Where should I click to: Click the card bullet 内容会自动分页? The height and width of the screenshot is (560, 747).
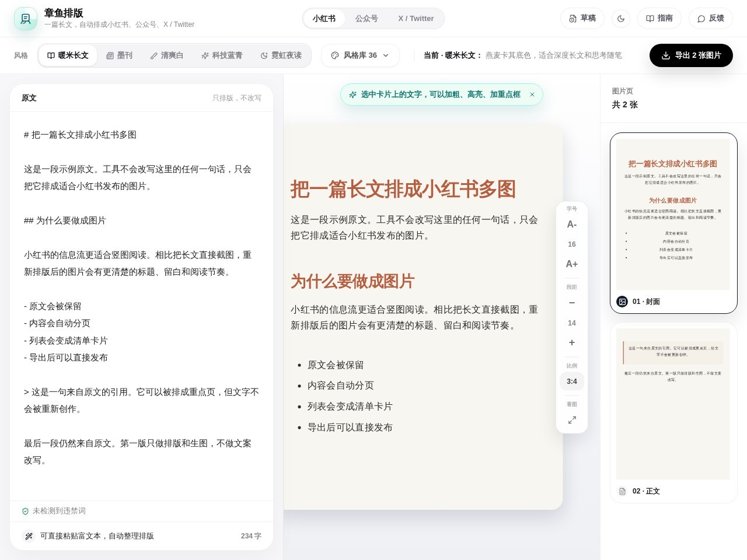pyautogui.click(x=341, y=386)
